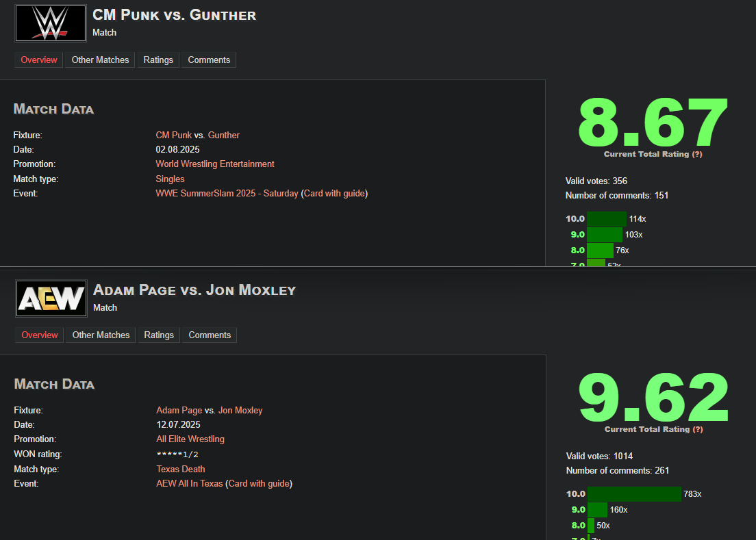Open Overview tab for CM Punk vs. Gunther
Screen dimensions: 756x540
38,60
